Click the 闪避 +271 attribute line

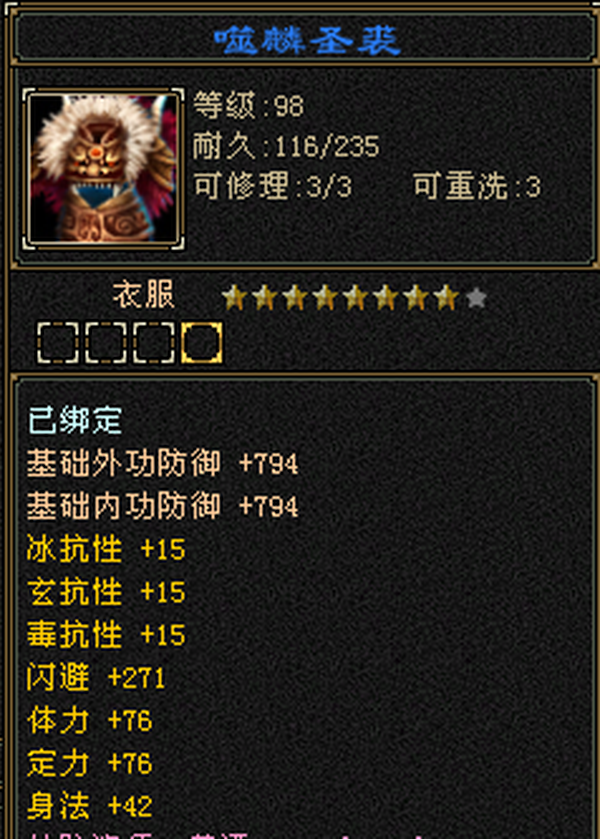point(96,678)
